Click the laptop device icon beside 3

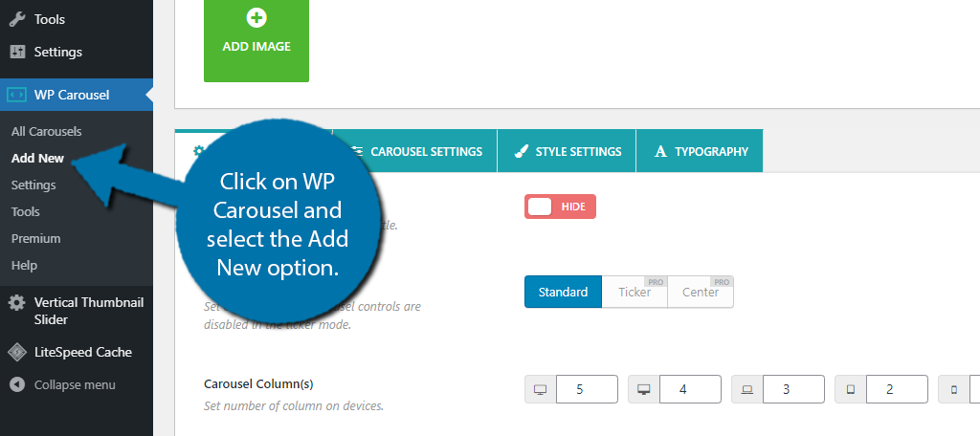click(x=746, y=390)
